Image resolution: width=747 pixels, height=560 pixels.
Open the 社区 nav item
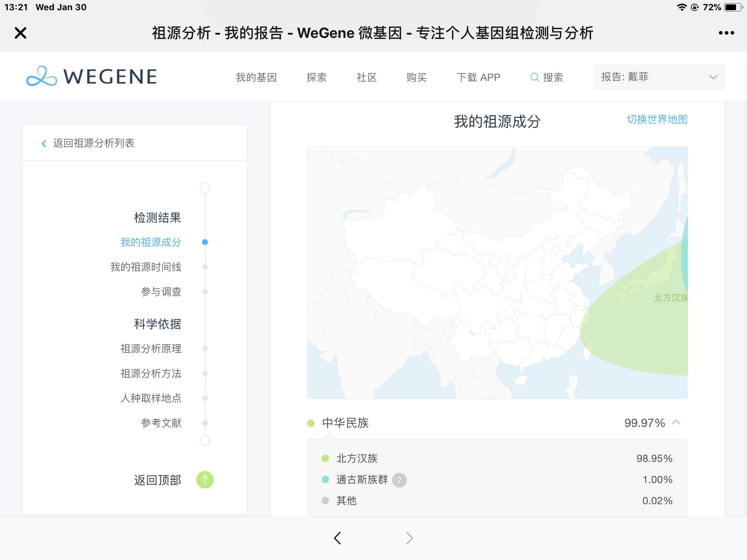pos(366,77)
